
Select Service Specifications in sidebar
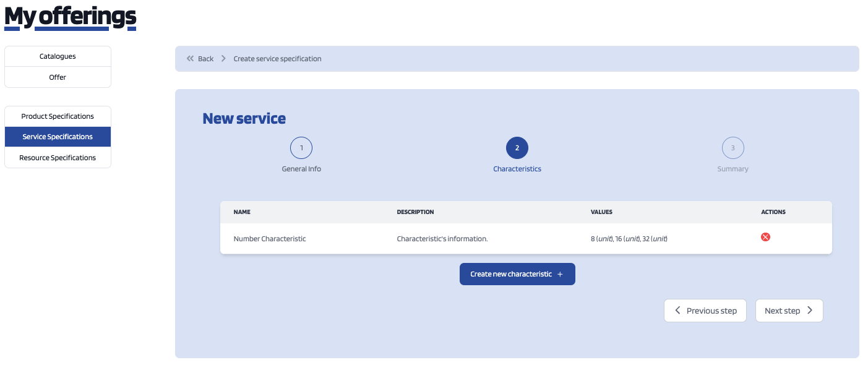pyautogui.click(x=58, y=137)
